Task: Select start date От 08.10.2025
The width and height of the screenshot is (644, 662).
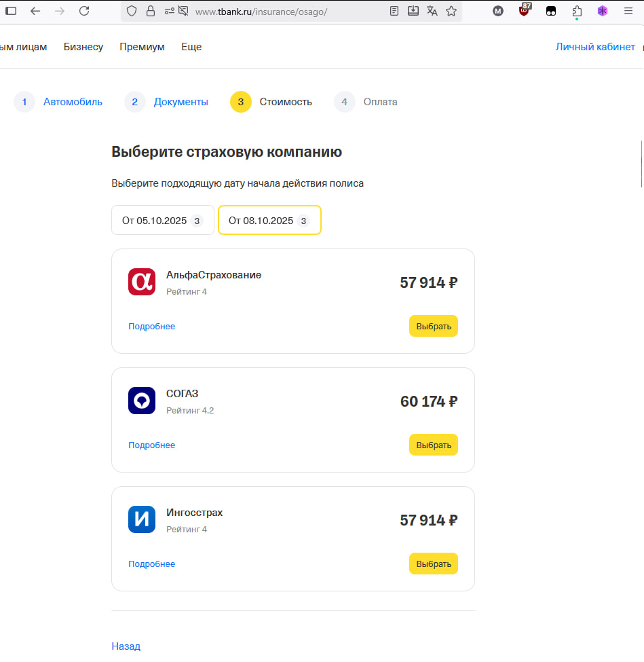Action: pyautogui.click(x=269, y=221)
